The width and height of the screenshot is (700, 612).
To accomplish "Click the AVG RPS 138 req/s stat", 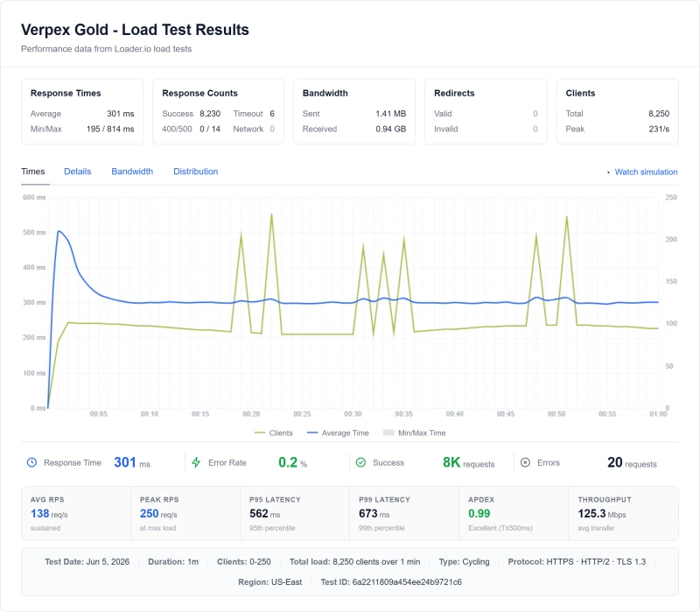I will [x=49, y=514].
